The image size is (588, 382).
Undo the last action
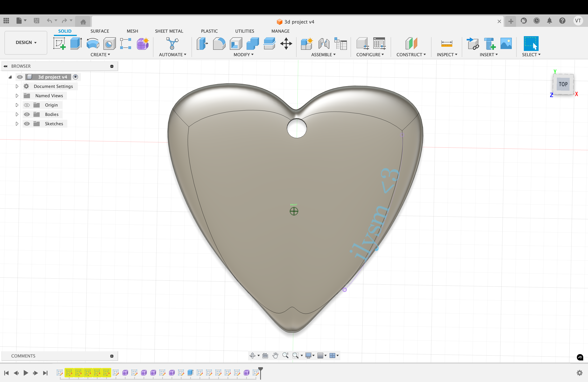tap(49, 21)
